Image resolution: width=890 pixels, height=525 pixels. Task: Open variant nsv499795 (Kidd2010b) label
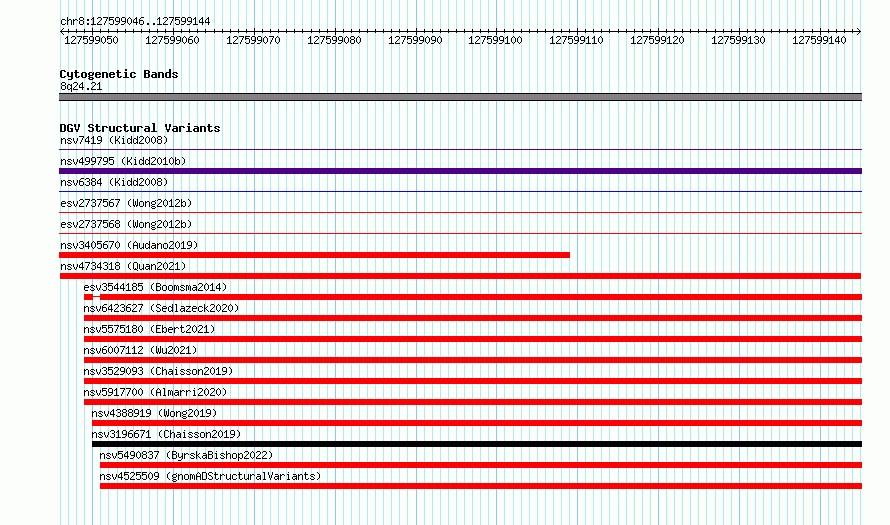click(x=123, y=161)
